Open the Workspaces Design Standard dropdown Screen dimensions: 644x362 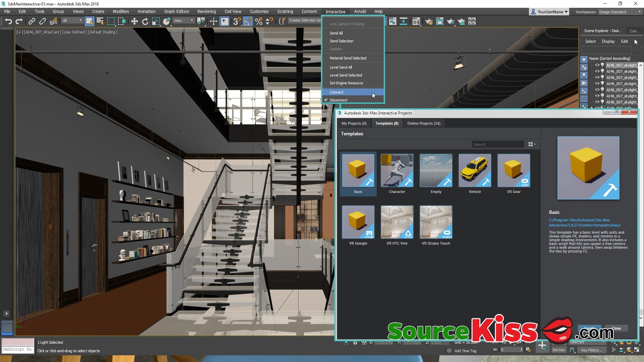[x=619, y=12]
